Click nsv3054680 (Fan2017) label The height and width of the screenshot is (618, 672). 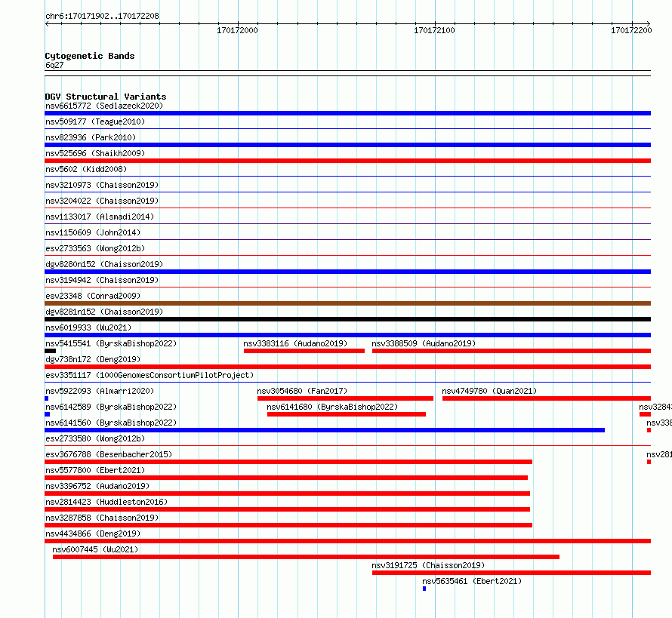[x=302, y=391]
